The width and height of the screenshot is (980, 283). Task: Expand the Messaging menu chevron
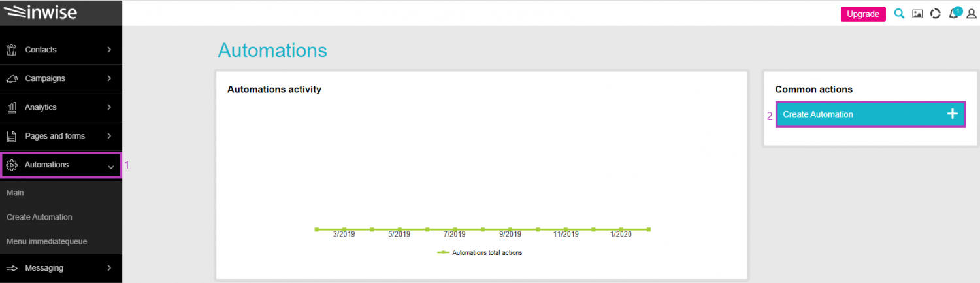tap(109, 268)
